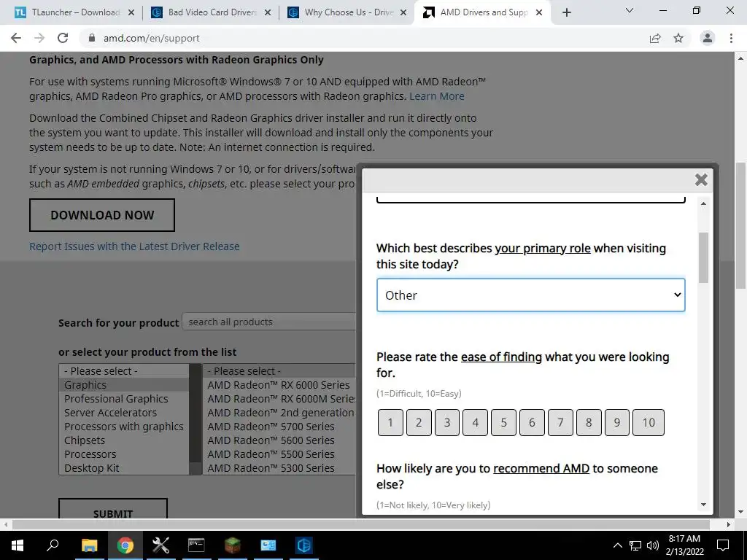747x560 pixels.
Task: Rate ease of finding as 1
Action: (x=390, y=422)
